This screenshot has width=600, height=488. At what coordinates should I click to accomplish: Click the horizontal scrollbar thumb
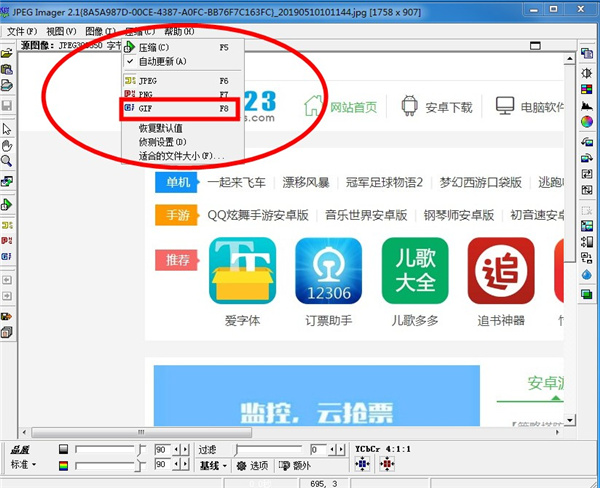click(x=142, y=433)
